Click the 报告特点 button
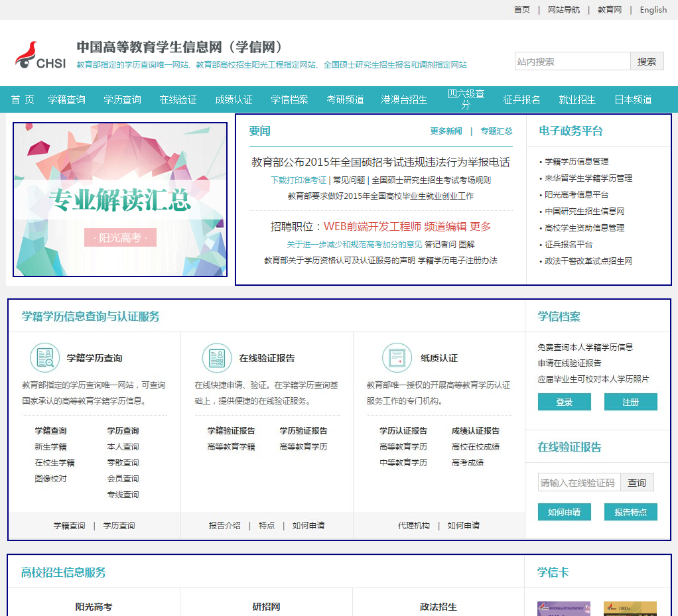Screen dimensions: 678x616 tap(630, 512)
